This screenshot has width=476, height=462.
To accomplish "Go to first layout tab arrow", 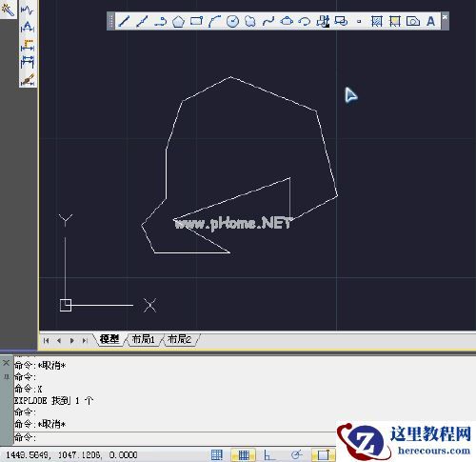I will [46, 341].
